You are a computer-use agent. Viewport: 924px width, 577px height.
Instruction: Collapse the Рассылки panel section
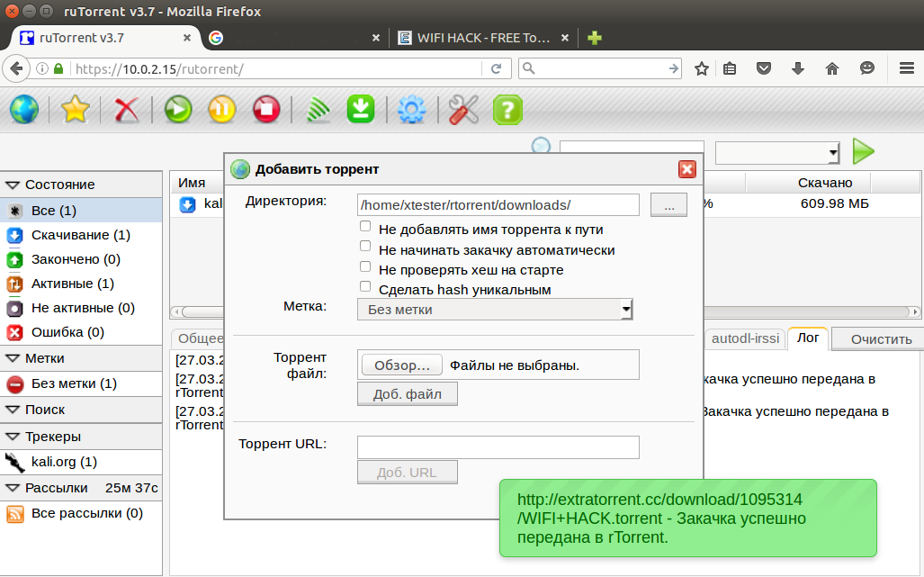click(81, 488)
